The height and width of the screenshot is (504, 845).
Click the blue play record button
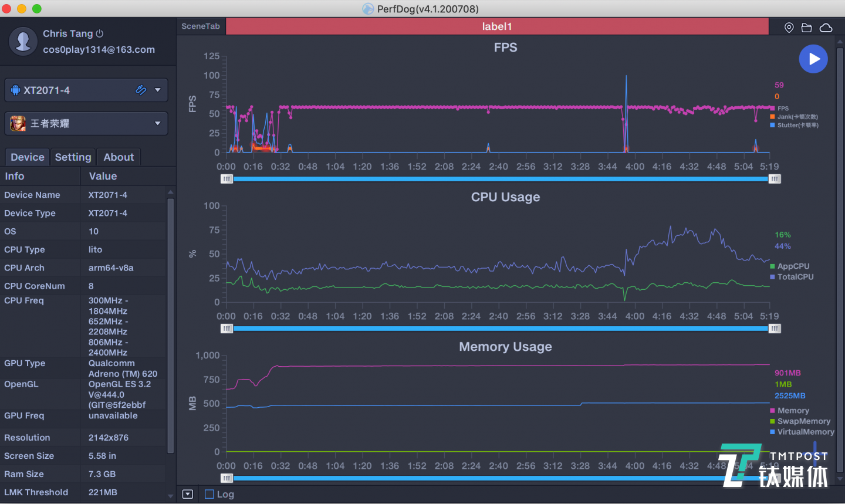tap(813, 59)
